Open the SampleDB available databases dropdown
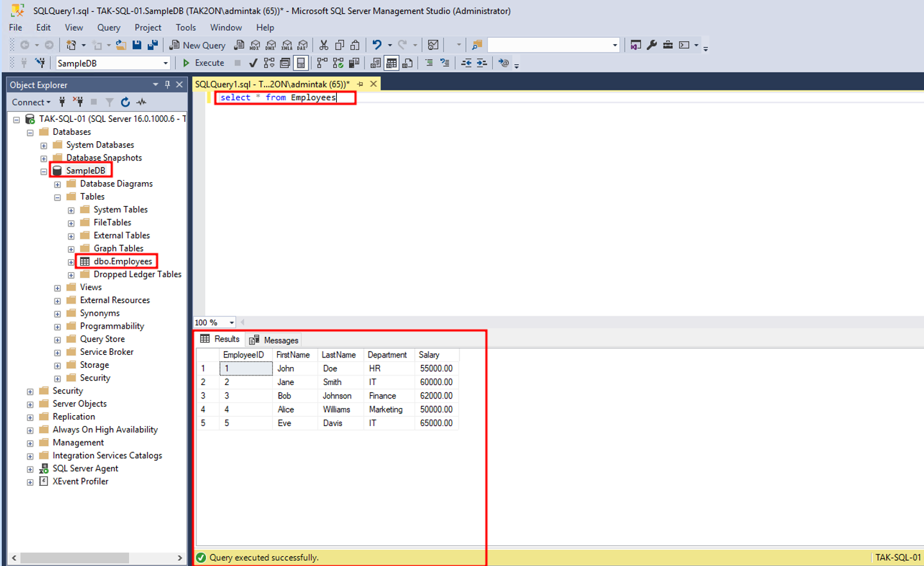The height and width of the screenshot is (566, 924). coord(166,63)
